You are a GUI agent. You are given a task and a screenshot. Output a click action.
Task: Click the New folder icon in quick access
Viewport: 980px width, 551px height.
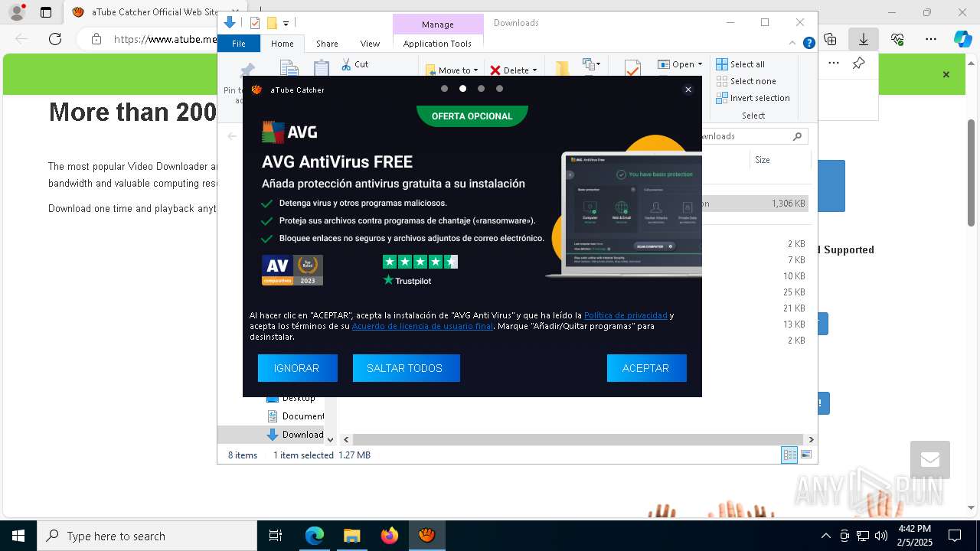(x=272, y=23)
